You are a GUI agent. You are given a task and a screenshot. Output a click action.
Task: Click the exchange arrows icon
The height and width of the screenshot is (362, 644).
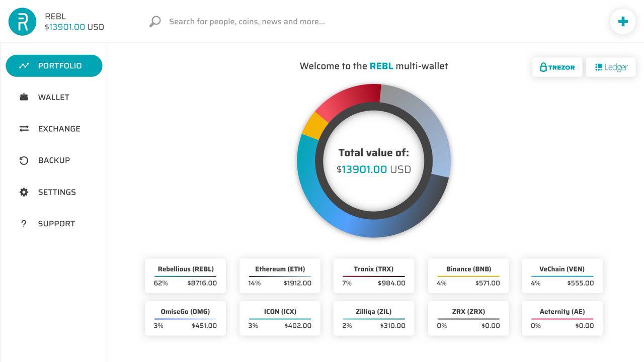(24, 129)
